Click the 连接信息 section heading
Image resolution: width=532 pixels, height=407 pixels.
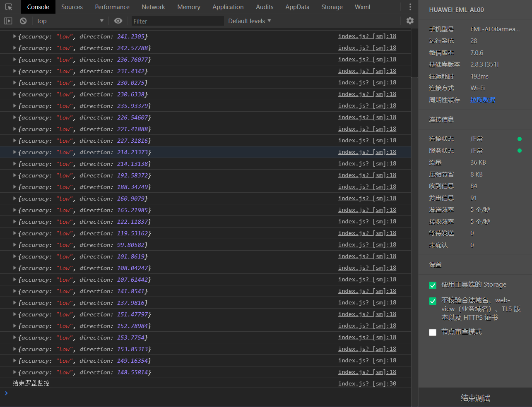point(441,120)
